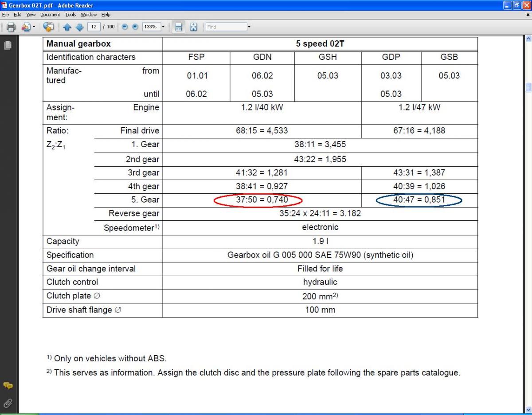Zoom in using the plus button

[x=134, y=27]
